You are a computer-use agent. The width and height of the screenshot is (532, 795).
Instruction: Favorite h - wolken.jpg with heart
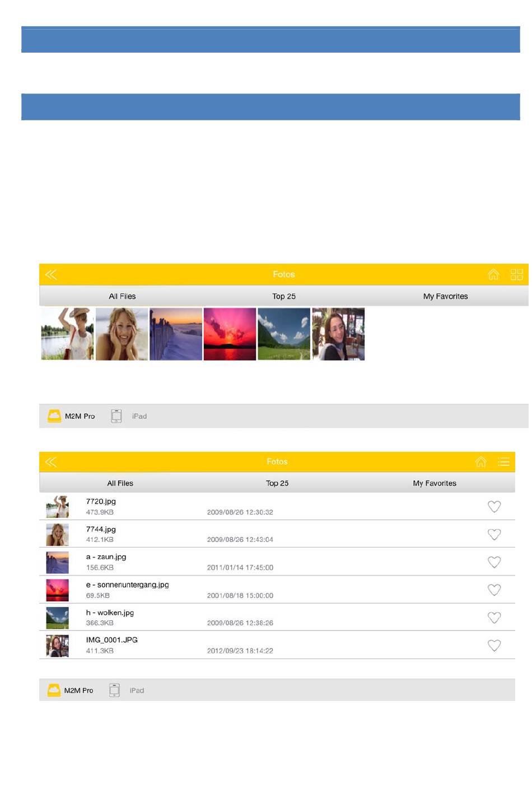click(x=494, y=618)
